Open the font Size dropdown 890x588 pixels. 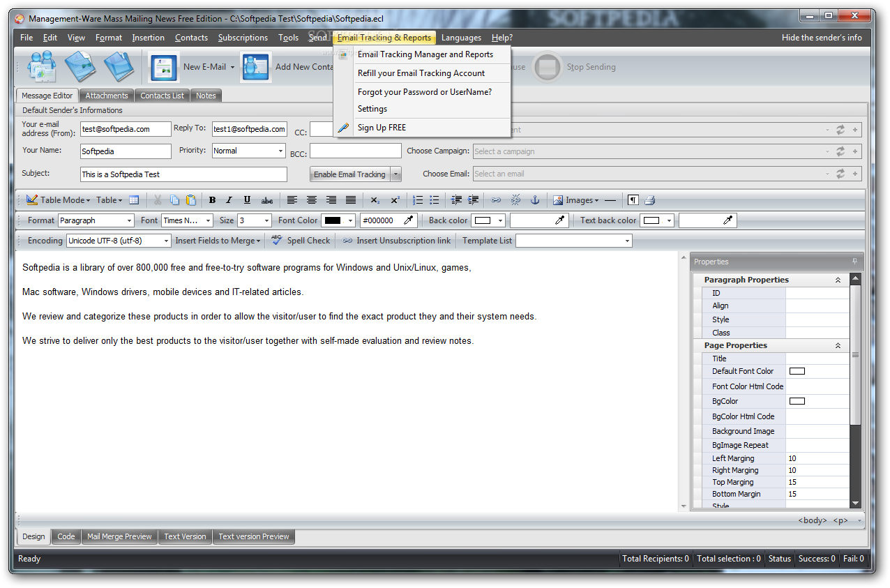(266, 220)
